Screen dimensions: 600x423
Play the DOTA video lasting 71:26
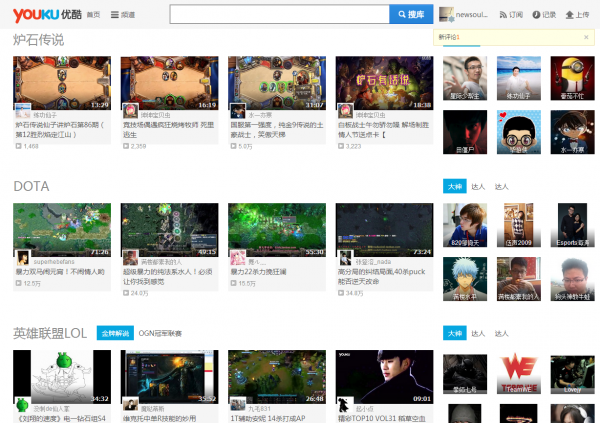[x=62, y=230]
